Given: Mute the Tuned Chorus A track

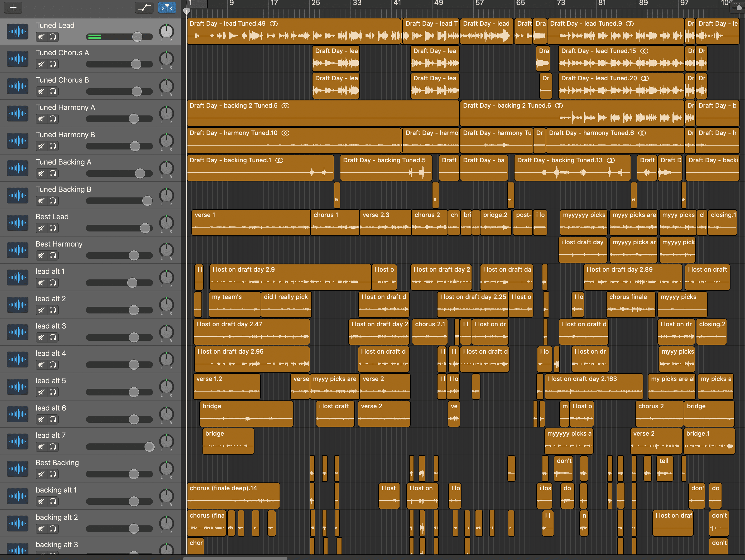Looking at the screenshot, I should click(41, 64).
